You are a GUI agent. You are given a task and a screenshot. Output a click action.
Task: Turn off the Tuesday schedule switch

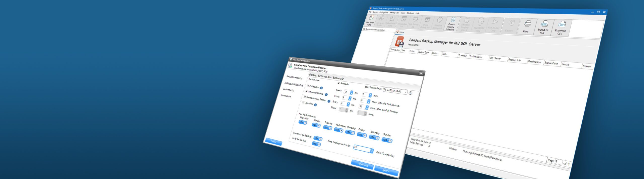pyautogui.click(x=328, y=128)
